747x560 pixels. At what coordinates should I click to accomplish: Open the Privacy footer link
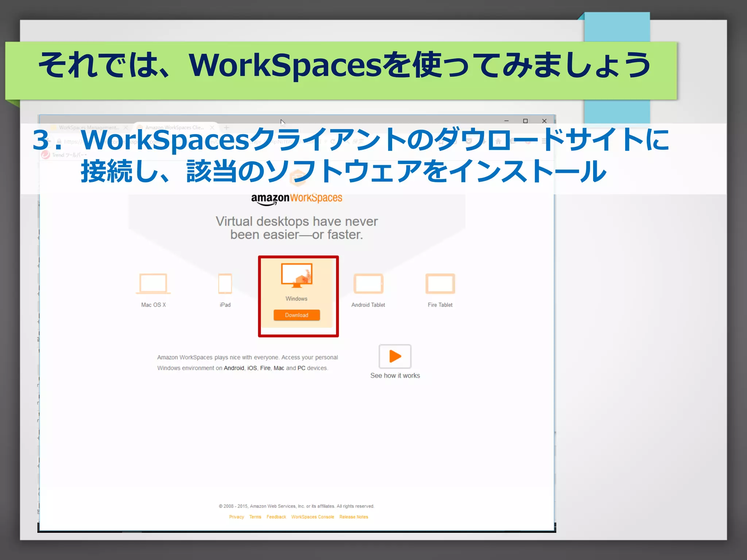click(236, 517)
